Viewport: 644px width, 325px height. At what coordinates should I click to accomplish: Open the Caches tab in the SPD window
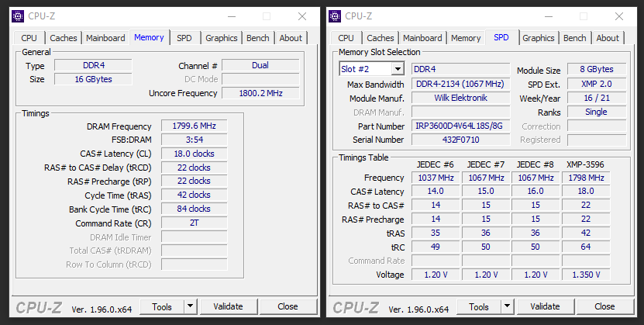coord(380,38)
